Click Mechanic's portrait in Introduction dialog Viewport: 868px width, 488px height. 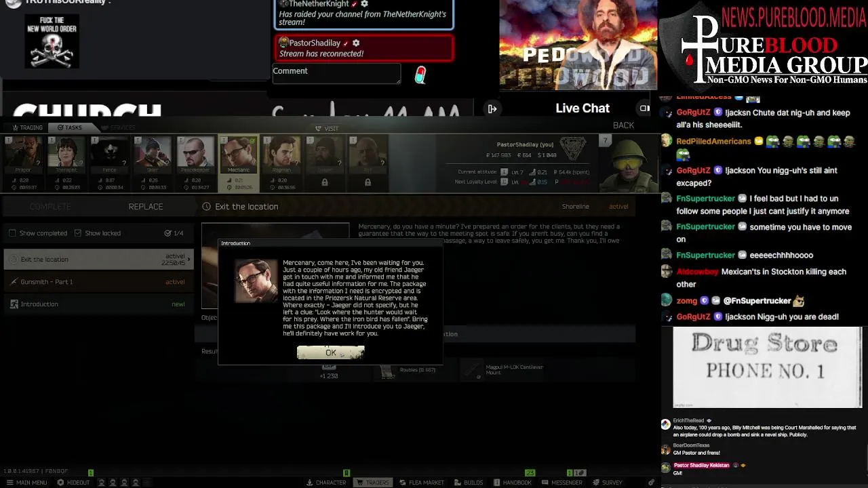click(256, 281)
